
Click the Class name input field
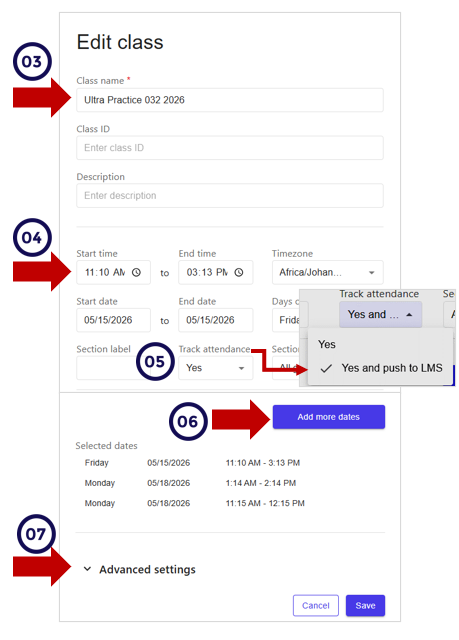coord(230,100)
